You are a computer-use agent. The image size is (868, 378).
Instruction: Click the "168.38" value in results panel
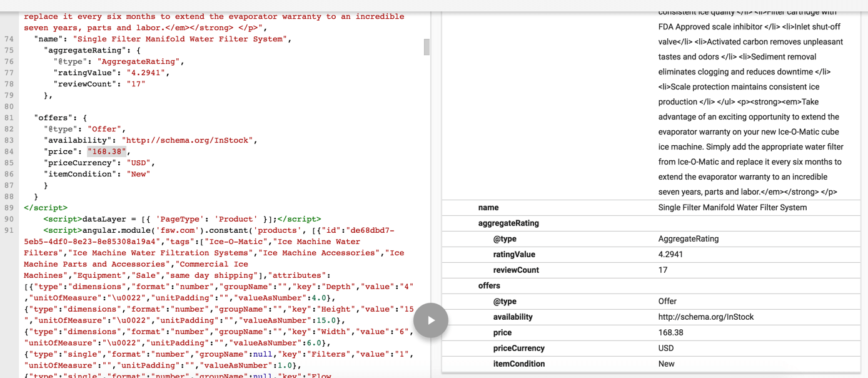coord(671,333)
